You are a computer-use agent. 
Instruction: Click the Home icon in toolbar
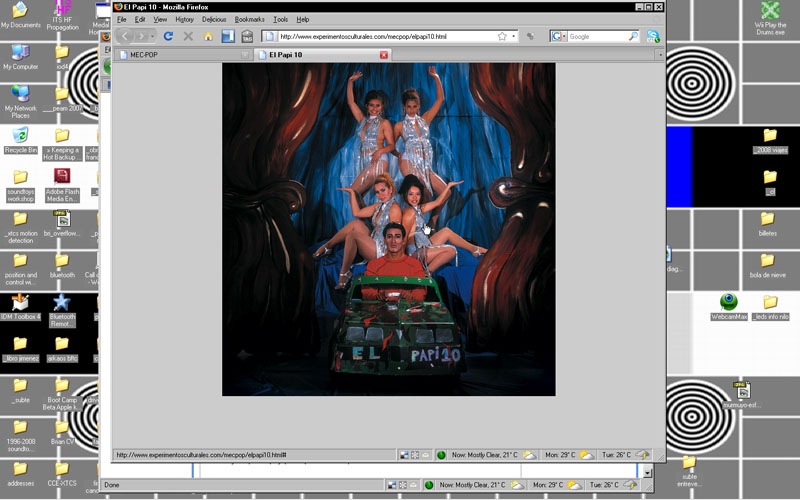208,36
